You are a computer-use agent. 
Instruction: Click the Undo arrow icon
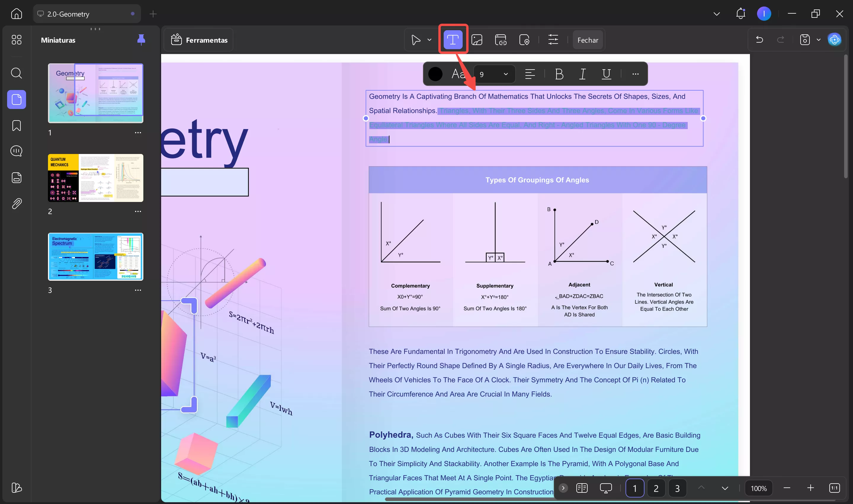(x=759, y=40)
